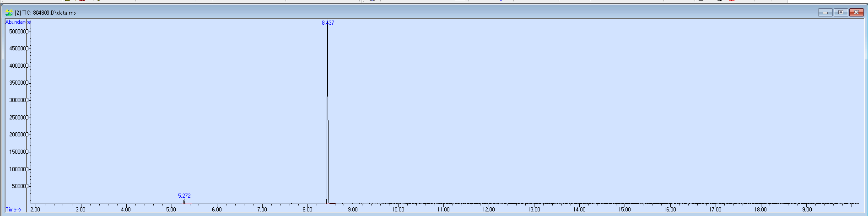
Task: Click the 10.00 time axis value
Action: (398, 210)
